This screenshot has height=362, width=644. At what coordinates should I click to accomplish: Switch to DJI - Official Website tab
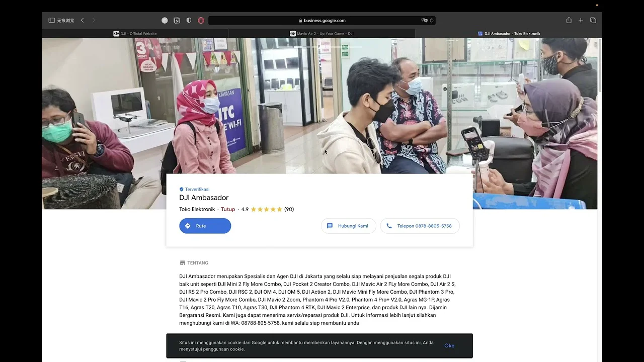135,34
